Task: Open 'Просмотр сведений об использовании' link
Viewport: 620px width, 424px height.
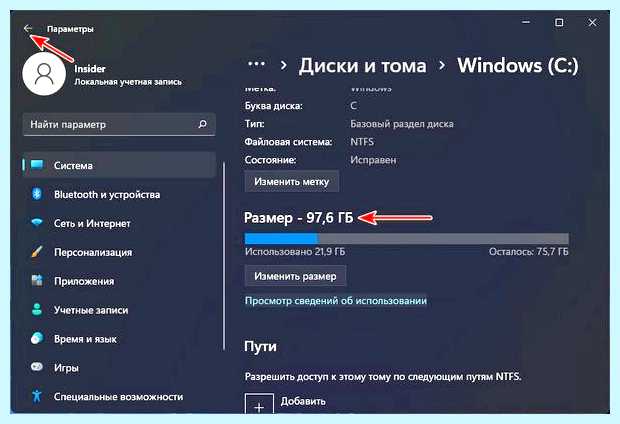Action: 336,301
